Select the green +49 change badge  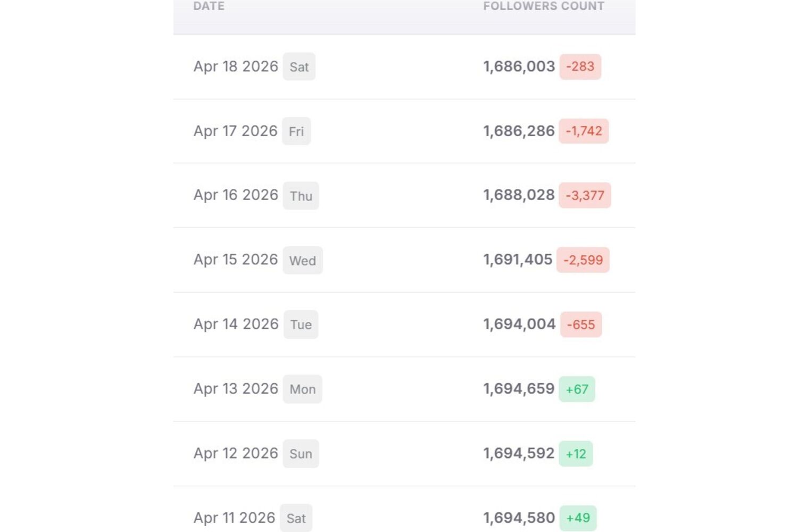pyautogui.click(x=578, y=518)
